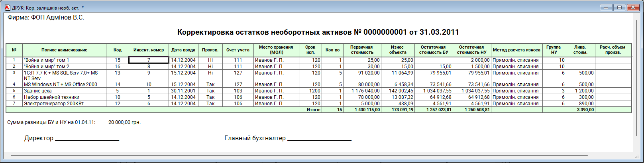This screenshot has height=163, width=644.
Task: Click the application icon in the title bar
Action: click(7, 8)
